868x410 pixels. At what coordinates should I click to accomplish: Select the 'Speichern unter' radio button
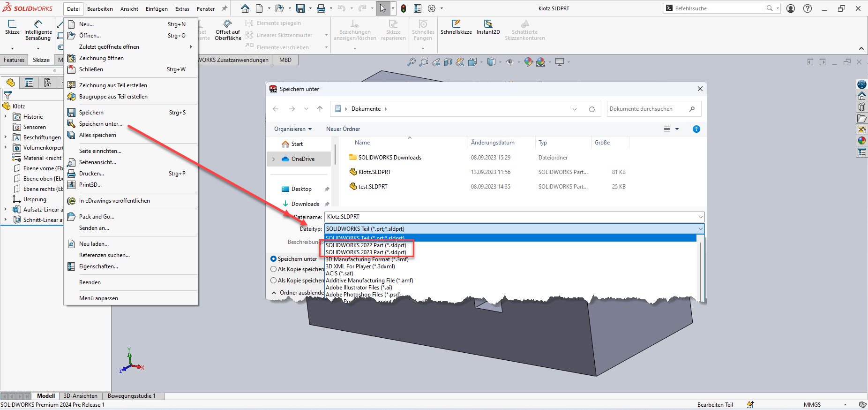(x=274, y=259)
